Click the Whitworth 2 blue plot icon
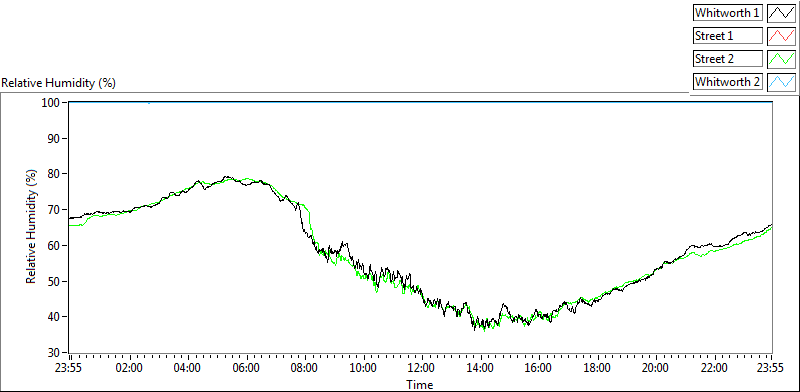The width and height of the screenshot is (800, 392). click(x=781, y=82)
